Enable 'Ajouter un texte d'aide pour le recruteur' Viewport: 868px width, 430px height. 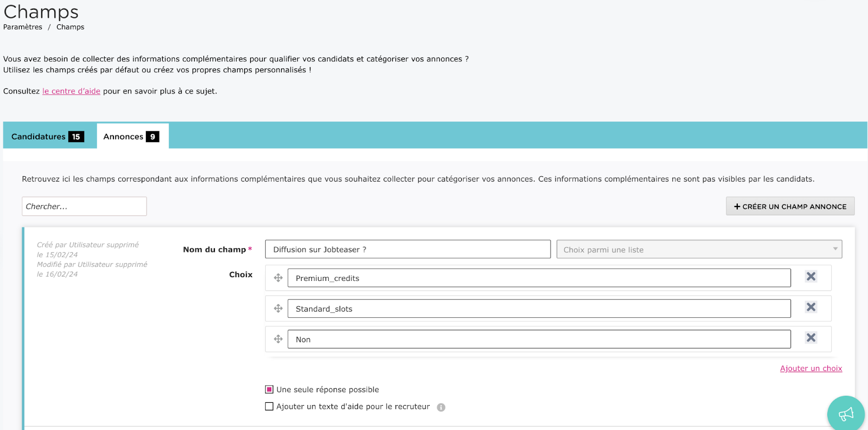(x=269, y=406)
